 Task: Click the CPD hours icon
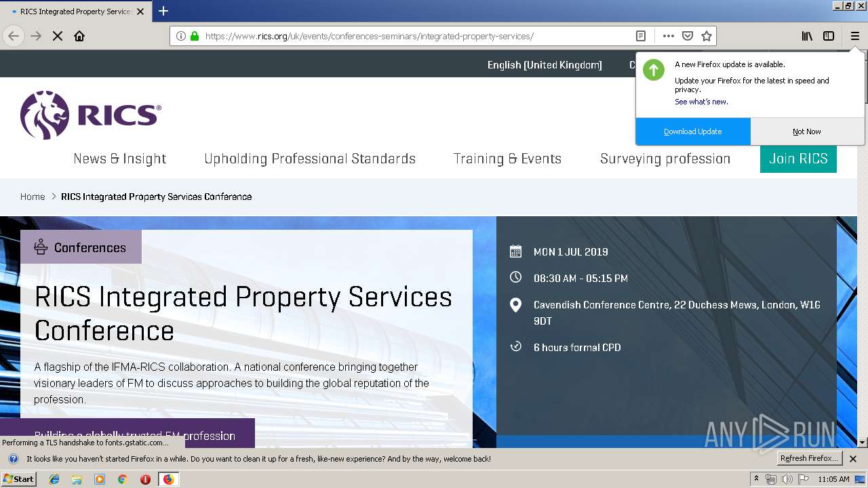515,346
